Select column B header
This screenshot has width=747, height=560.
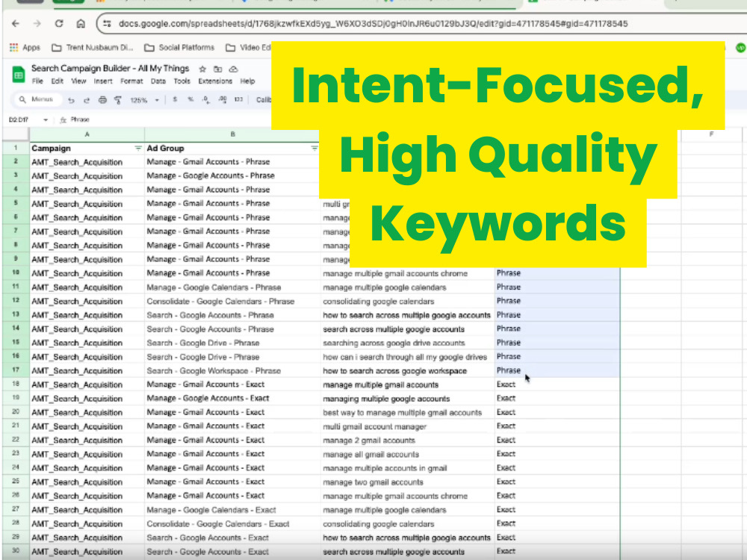[232, 134]
